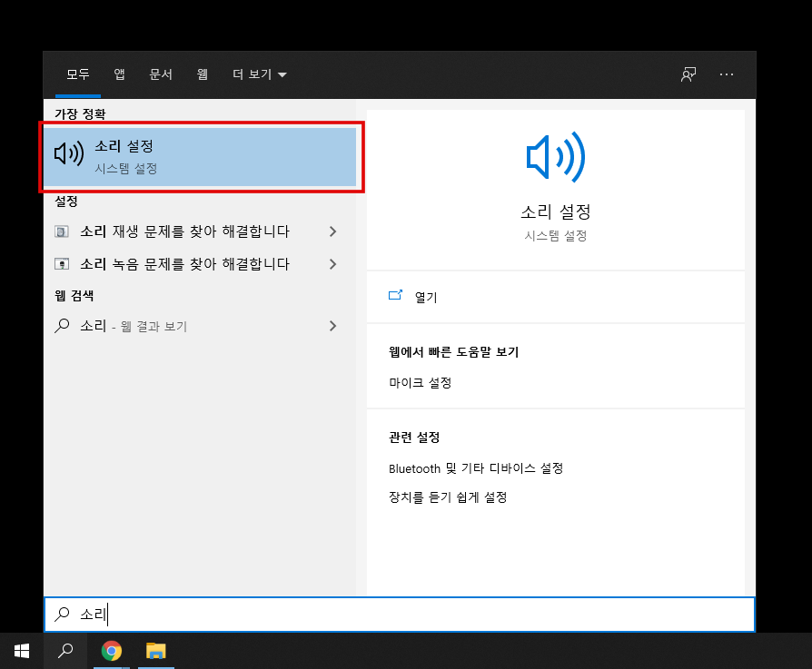The image size is (812, 669).
Task: Click the troubleshoot icon beside 소리 재생 문제
Action: [x=61, y=231]
